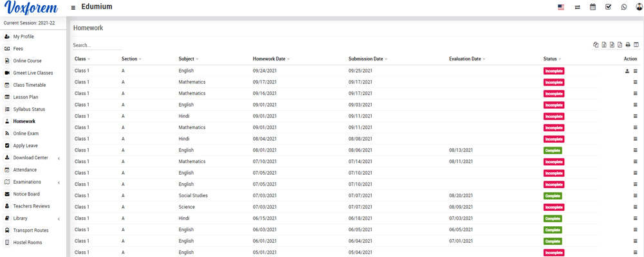This screenshot has width=644, height=257.
Task: Click the Voxforem logo
Action: tap(31, 8)
